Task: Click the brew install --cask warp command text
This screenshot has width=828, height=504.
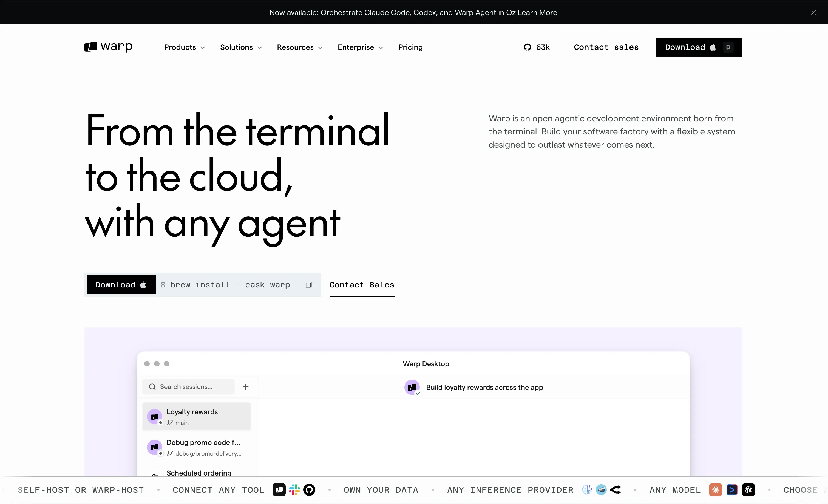Action: click(x=230, y=285)
